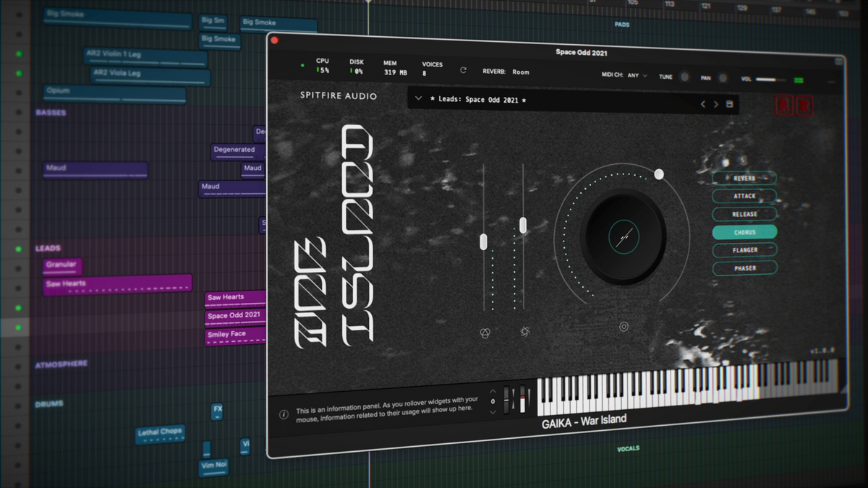
Task: Click the aperture icon below the right slider
Action: click(525, 332)
